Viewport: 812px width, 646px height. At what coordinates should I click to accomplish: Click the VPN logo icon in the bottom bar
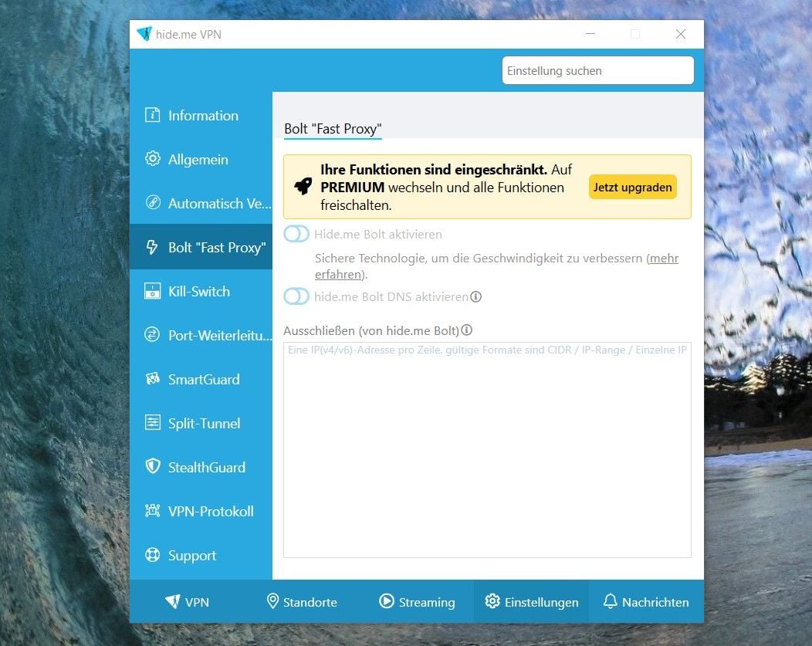(x=172, y=601)
